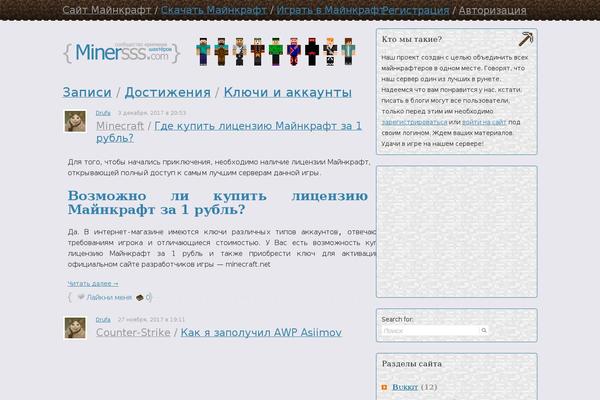
Task: Click the 'Кто мы такие?' sidebar heading
Action: pyautogui.click(x=412, y=39)
